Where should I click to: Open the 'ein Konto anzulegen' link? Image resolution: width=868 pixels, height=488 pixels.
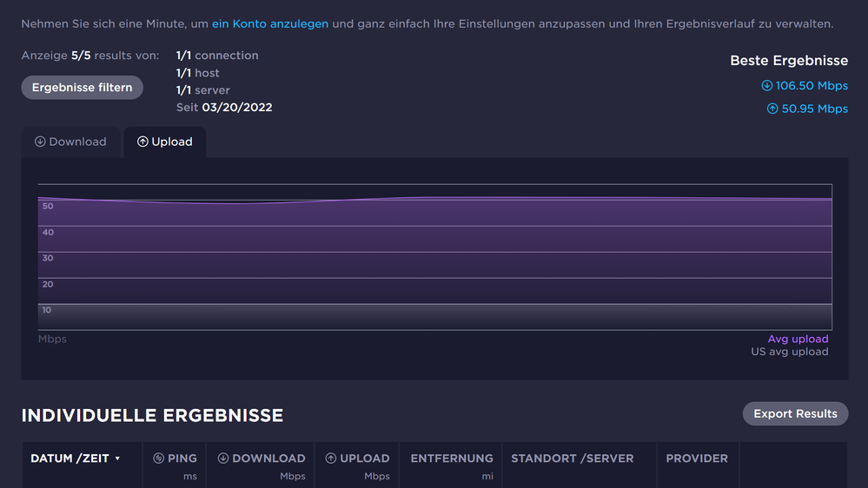coord(270,23)
